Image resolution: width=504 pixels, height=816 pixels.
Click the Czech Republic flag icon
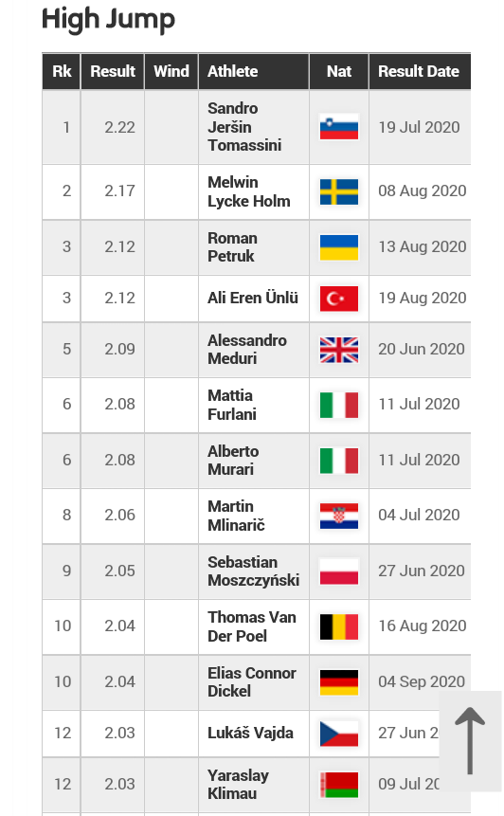338,734
